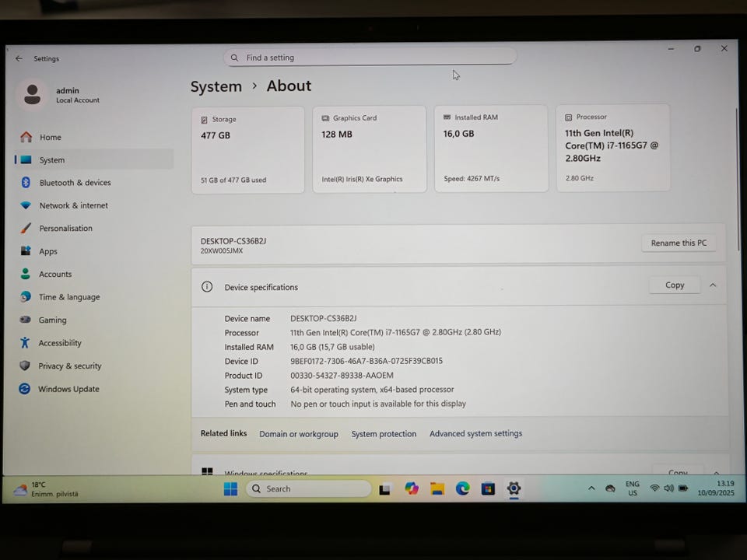Viewport: 747px width, 560px height.
Task: Click the search magnifier in Find a setting
Action: point(234,58)
